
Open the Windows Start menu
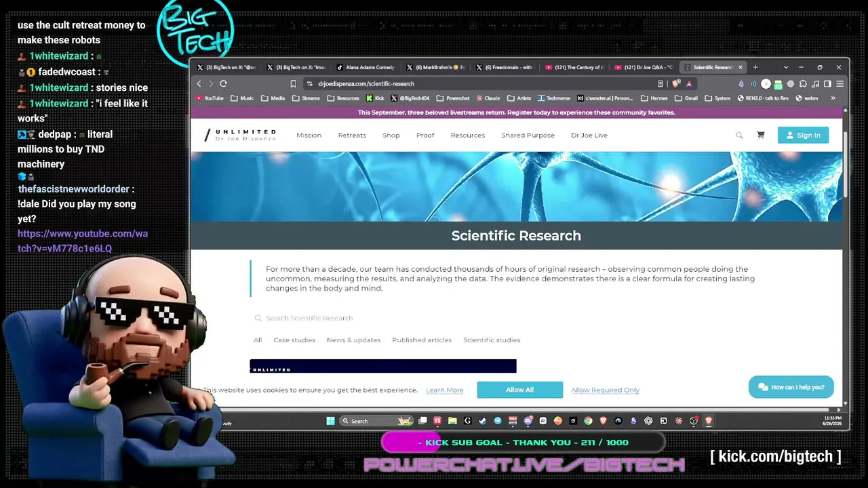(x=330, y=421)
